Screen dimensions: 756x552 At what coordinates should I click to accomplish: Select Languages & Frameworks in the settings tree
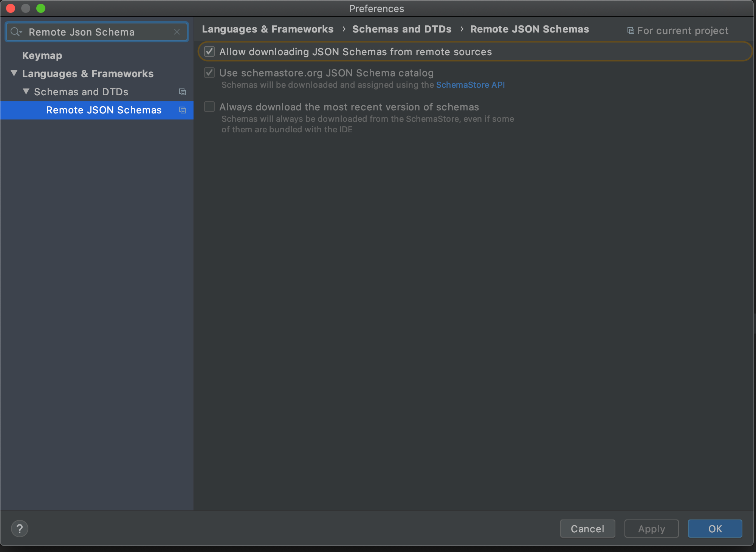point(88,74)
